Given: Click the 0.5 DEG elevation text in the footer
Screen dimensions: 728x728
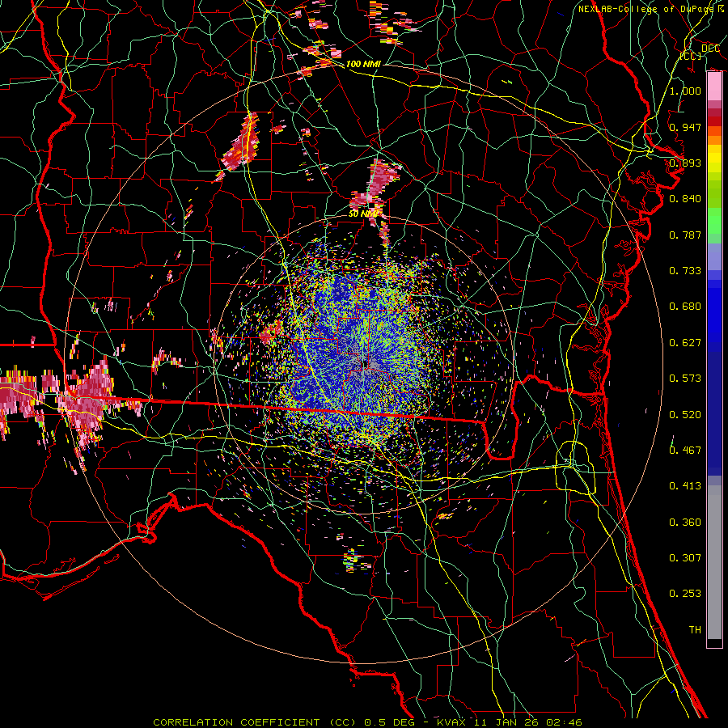Looking at the screenshot, I should [x=391, y=722].
